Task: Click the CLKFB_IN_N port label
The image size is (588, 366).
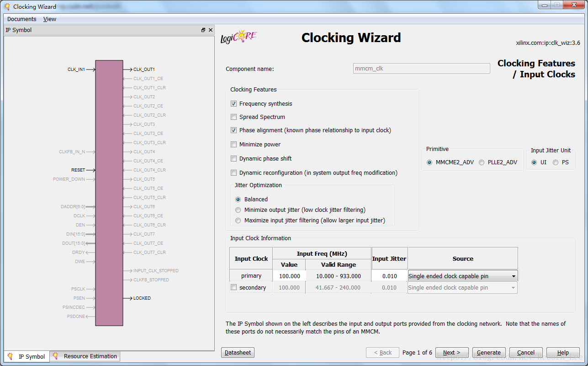Action: pos(72,152)
